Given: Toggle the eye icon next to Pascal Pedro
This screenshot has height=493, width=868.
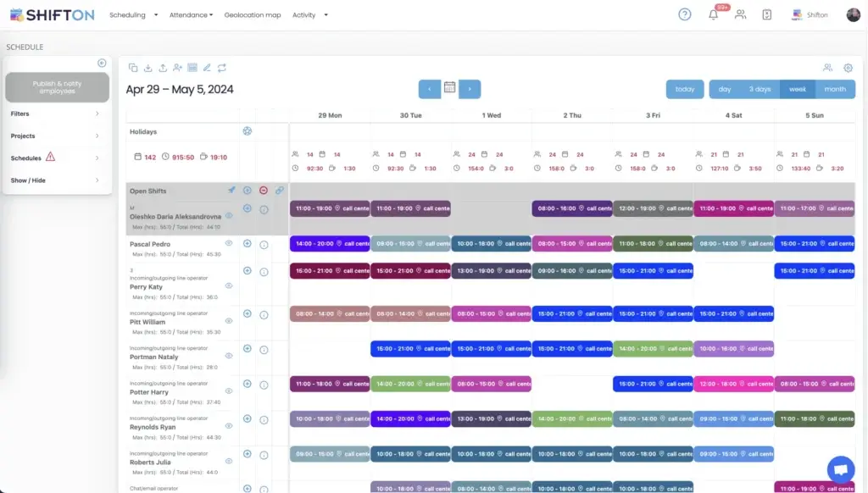Looking at the screenshot, I should [229, 244].
